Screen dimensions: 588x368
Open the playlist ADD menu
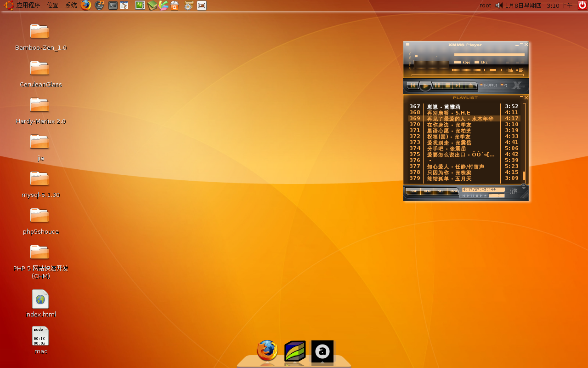(413, 191)
